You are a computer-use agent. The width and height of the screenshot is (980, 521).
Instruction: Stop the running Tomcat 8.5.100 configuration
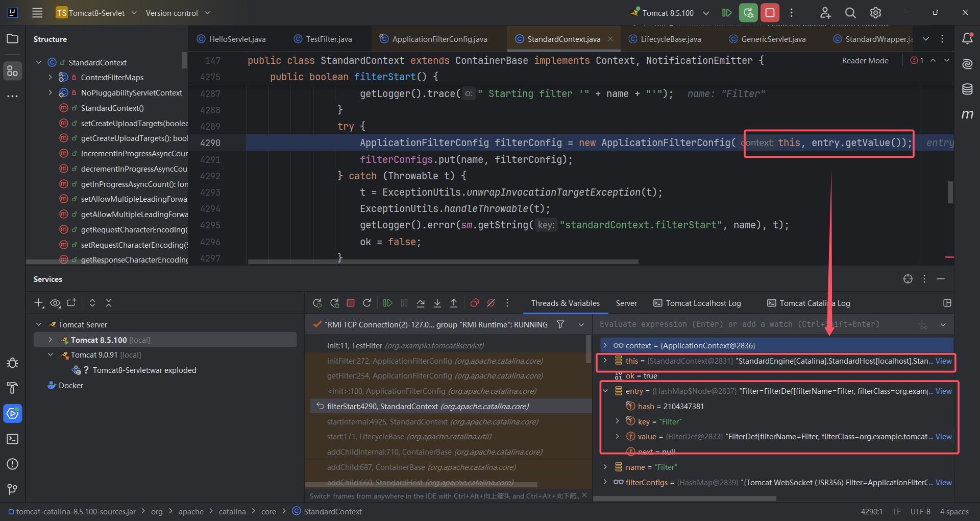pos(770,13)
